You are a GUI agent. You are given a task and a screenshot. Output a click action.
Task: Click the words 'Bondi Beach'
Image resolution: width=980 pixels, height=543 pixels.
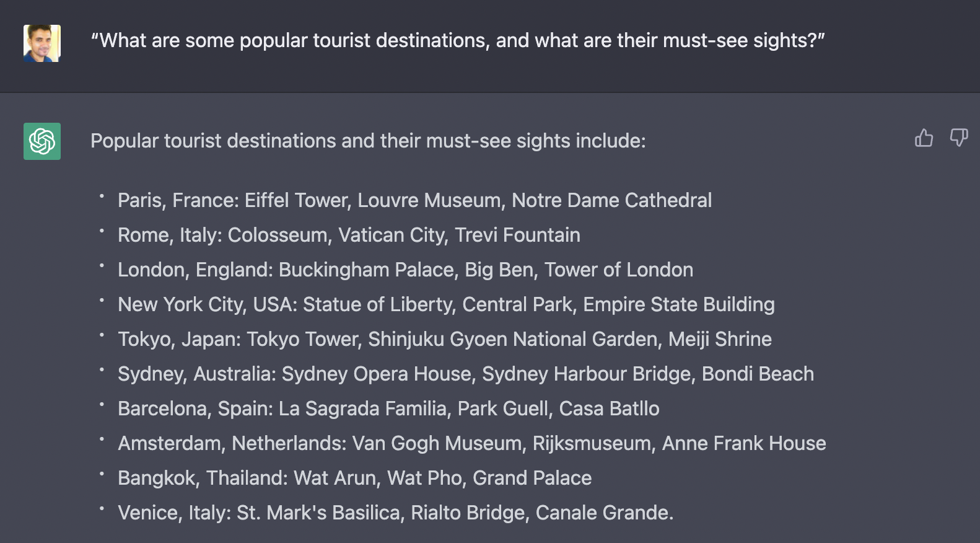tap(758, 374)
